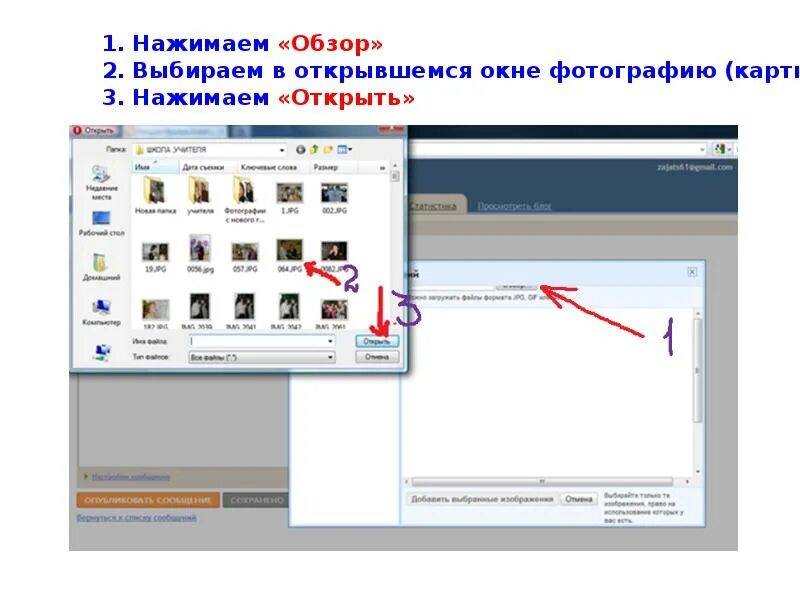Click the Открыть button in dialog
The height and width of the screenshot is (600, 800).
tap(377, 341)
